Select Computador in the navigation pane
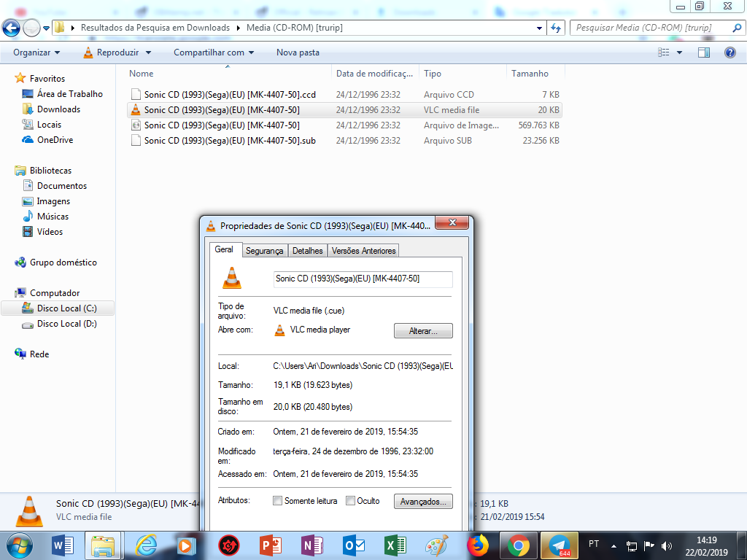Viewport: 747px width, 560px height. coord(54,293)
